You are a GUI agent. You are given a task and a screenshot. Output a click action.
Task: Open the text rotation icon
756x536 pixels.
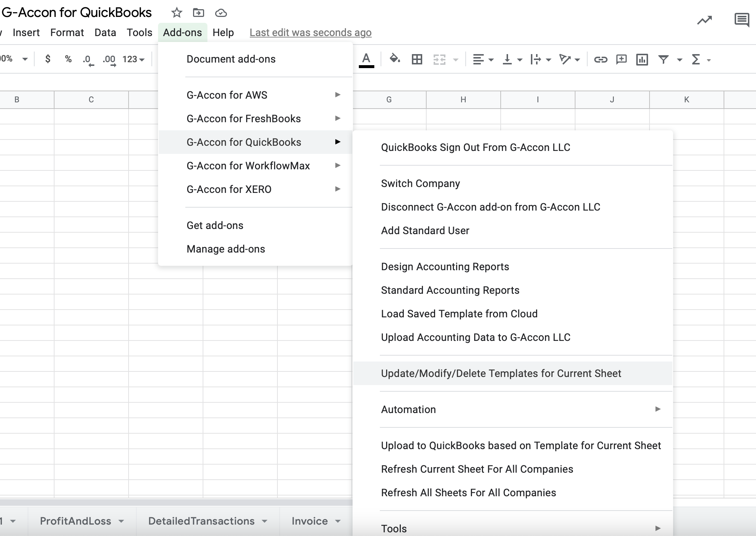pyautogui.click(x=565, y=59)
